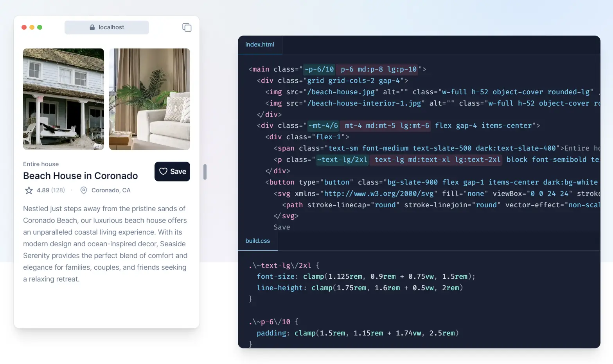This screenshot has width=613, height=364.
Task: Click the star rating icon next to 4.89
Action: 29,190
